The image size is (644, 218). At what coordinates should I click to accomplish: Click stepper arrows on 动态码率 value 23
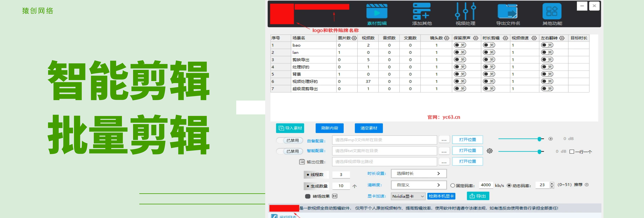[552, 185]
